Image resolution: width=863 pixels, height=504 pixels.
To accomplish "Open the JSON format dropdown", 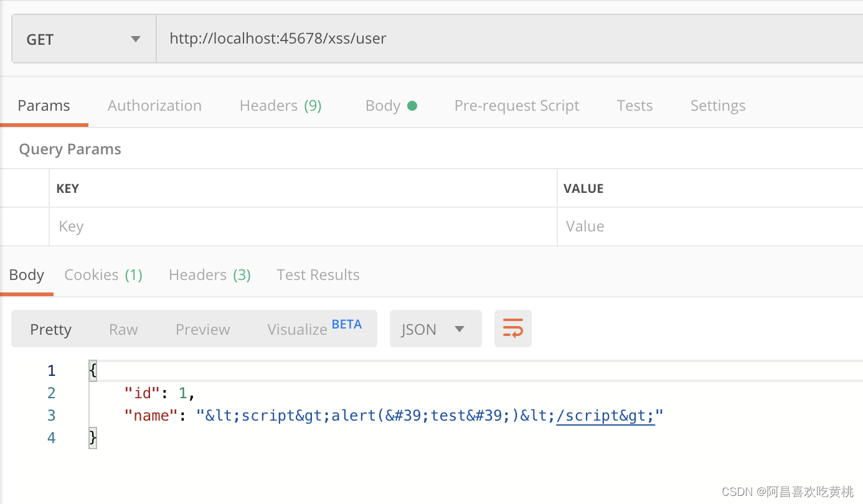I will pyautogui.click(x=436, y=329).
